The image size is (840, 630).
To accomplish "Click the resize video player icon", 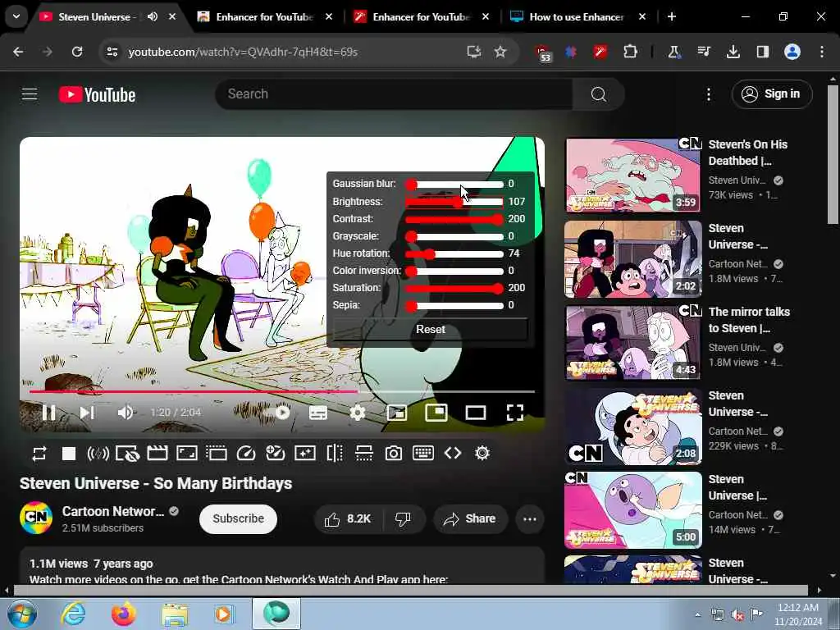I will click(187, 453).
